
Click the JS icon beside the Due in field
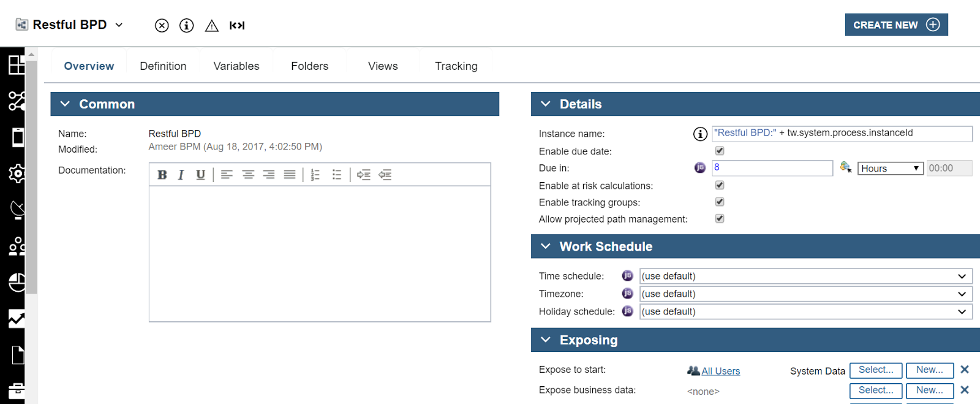699,167
